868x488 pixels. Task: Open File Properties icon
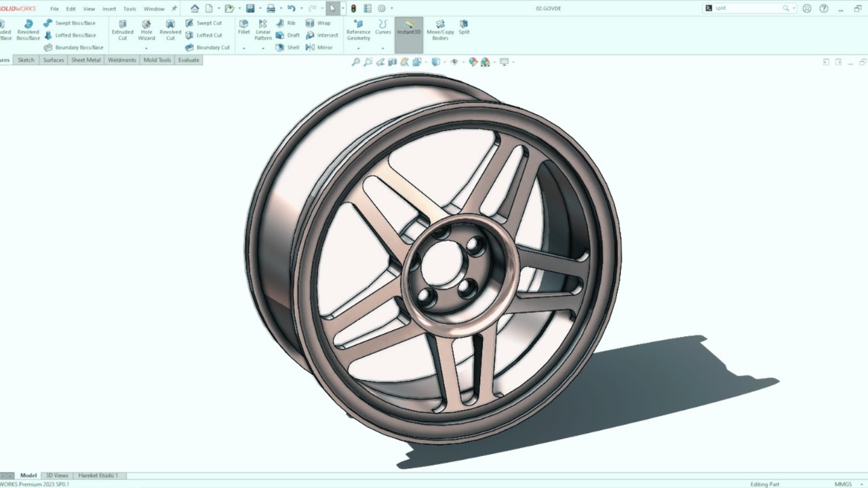coord(368,9)
